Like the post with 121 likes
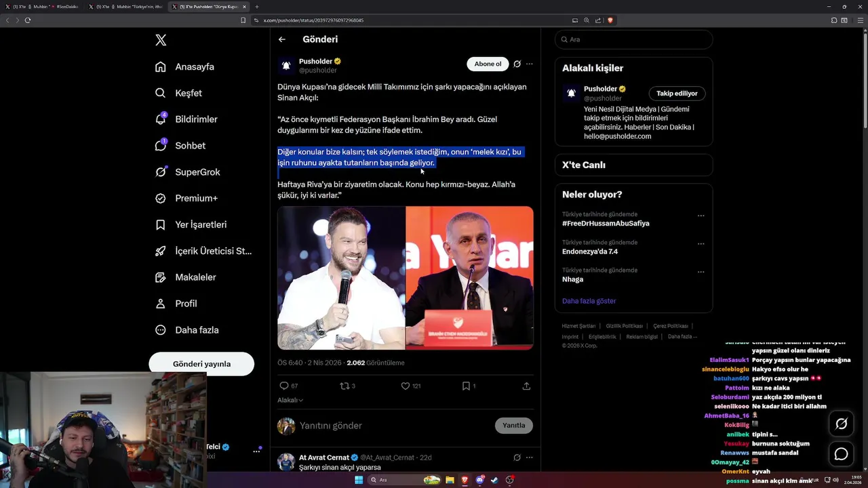The width and height of the screenshot is (868, 488). coord(410,386)
